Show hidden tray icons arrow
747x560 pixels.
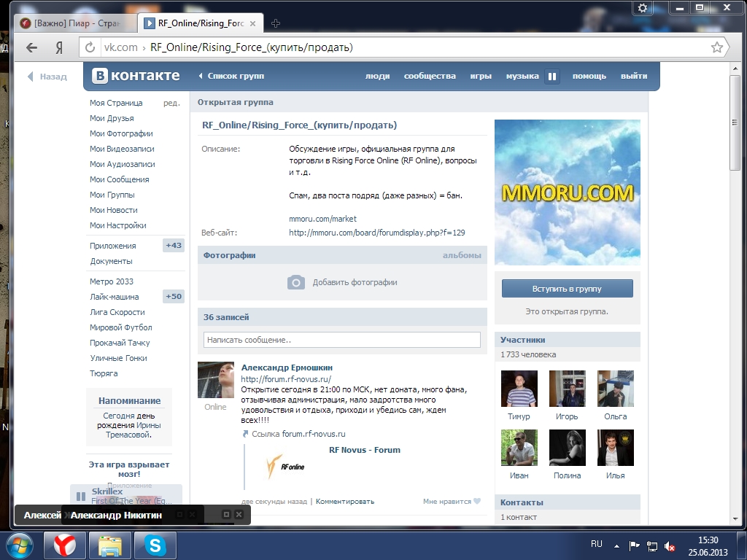616,546
